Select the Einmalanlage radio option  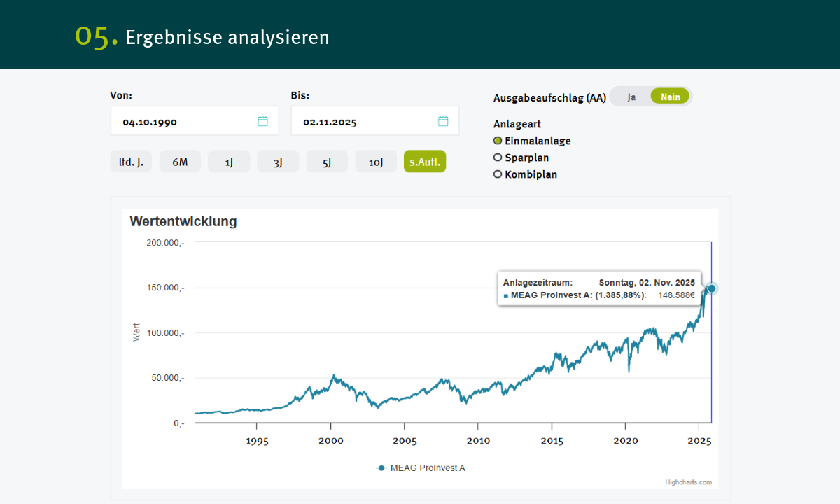pos(498,141)
